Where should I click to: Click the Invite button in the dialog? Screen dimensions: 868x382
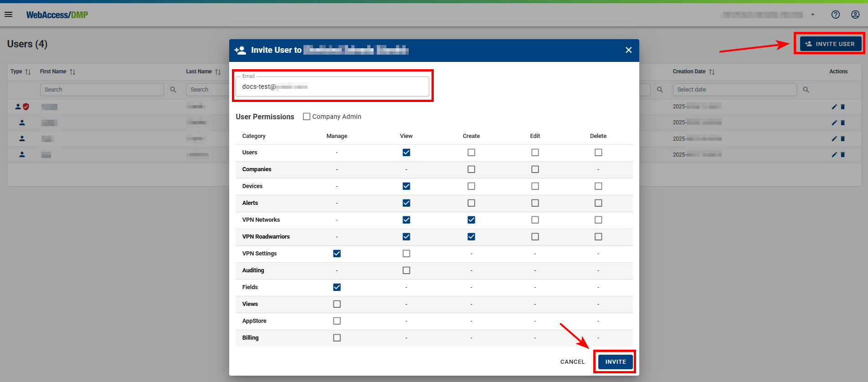pyautogui.click(x=615, y=362)
